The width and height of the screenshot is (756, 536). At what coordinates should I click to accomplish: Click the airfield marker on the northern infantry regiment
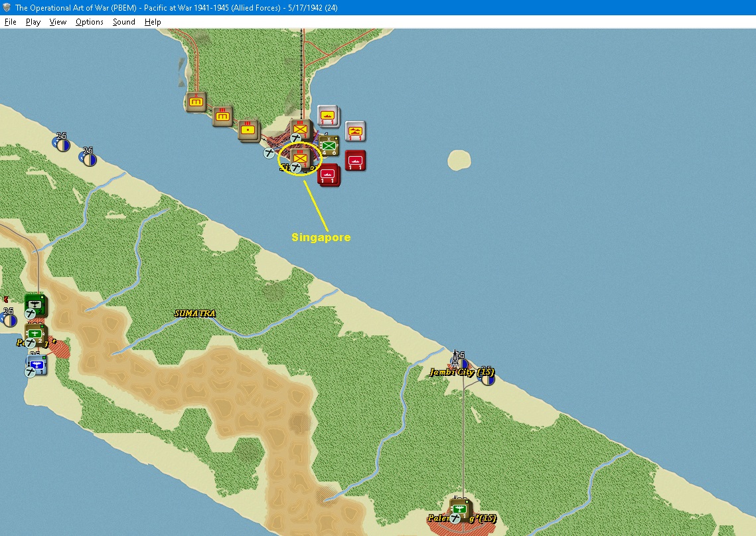tap(295, 138)
